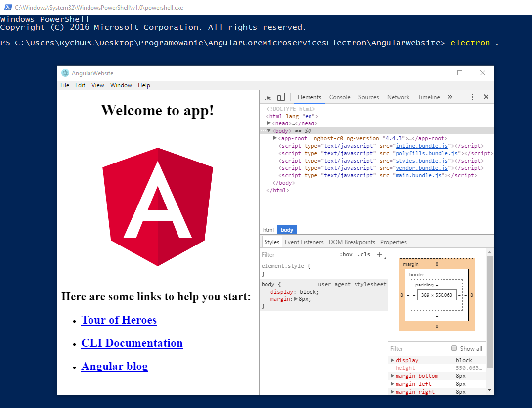Viewport: 532px width, 408px height.
Task: Switch to the Console tab
Action: 340,97
